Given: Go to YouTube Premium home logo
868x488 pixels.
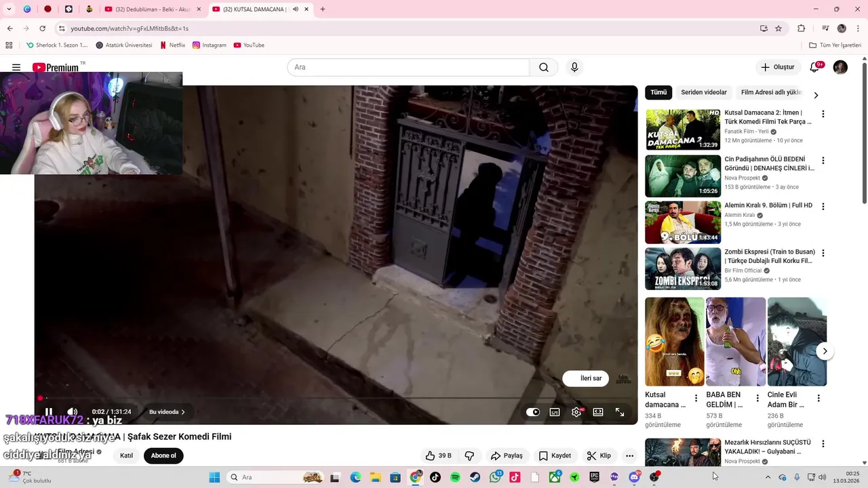Looking at the screenshot, I should tap(56, 67).
